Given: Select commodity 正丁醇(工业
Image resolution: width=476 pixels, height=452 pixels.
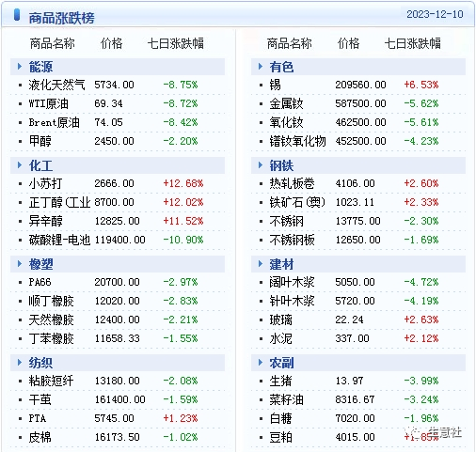Looking at the screenshot, I should point(59,202).
